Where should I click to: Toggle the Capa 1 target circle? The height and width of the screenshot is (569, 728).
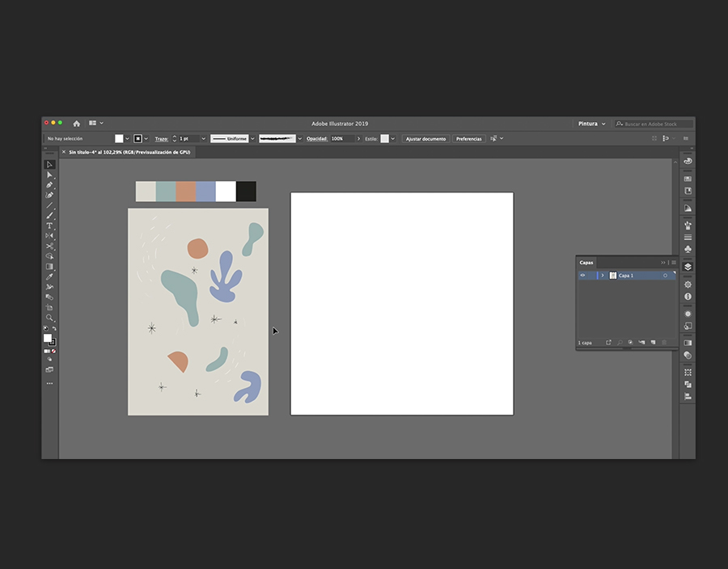click(665, 276)
